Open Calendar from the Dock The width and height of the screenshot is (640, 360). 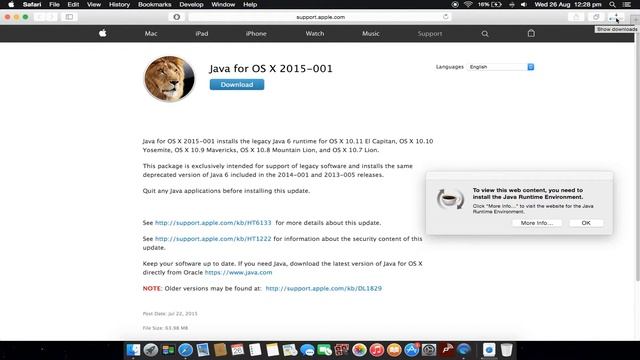click(237, 350)
